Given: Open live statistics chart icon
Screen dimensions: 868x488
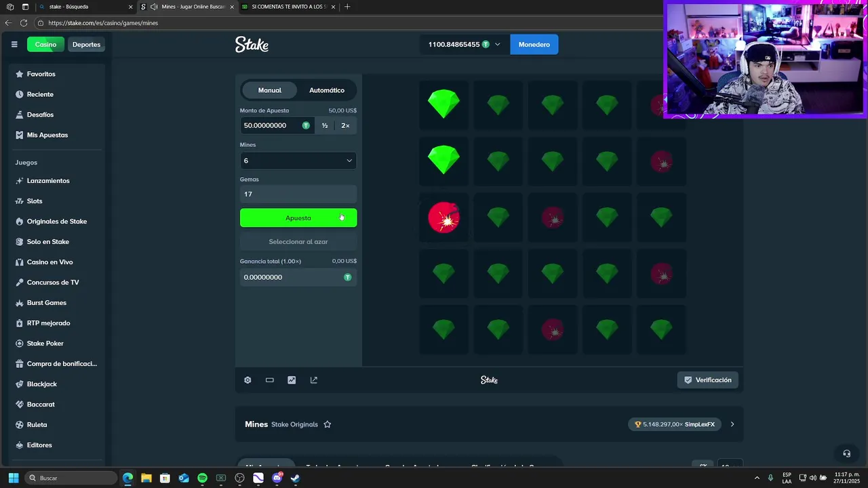Looking at the screenshot, I should coord(292,380).
